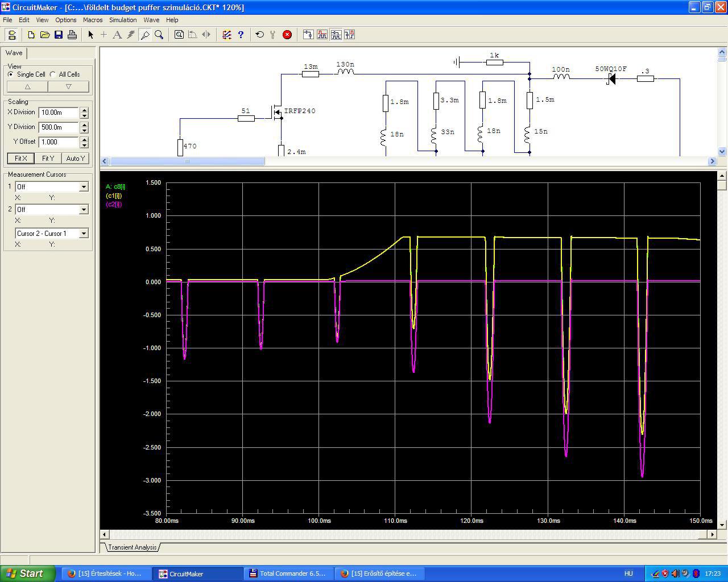728x582 pixels.
Task: Save the circuit with floppy icon
Action: tap(59, 35)
